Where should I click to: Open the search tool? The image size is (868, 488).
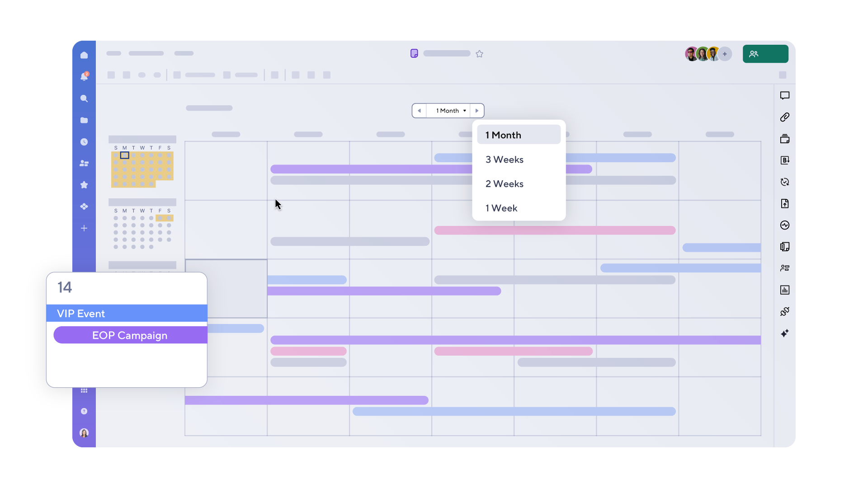tap(84, 99)
